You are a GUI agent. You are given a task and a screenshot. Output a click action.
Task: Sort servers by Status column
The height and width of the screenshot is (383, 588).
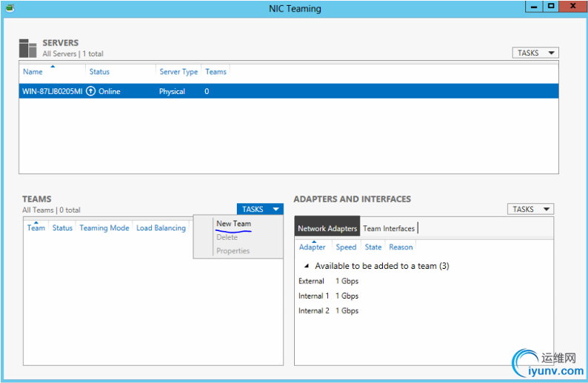99,72
